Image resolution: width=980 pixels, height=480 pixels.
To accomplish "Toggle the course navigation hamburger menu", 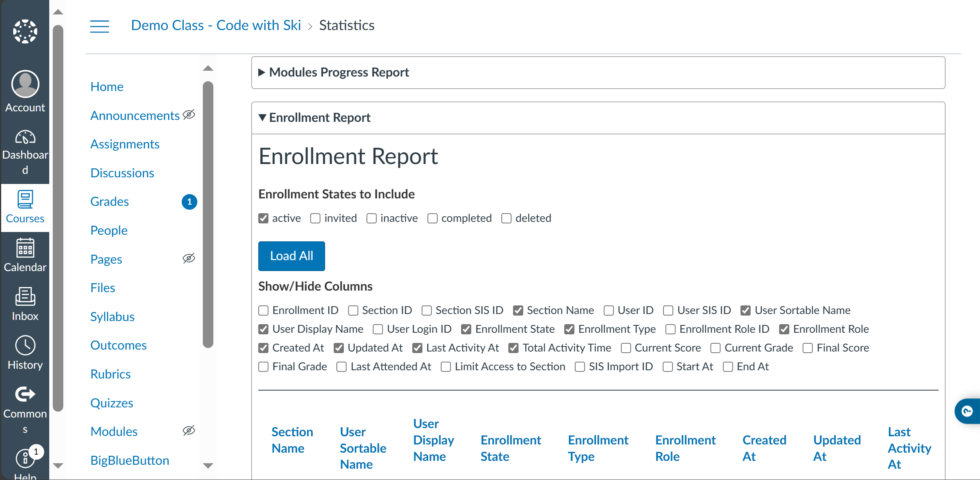I will [99, 26].
